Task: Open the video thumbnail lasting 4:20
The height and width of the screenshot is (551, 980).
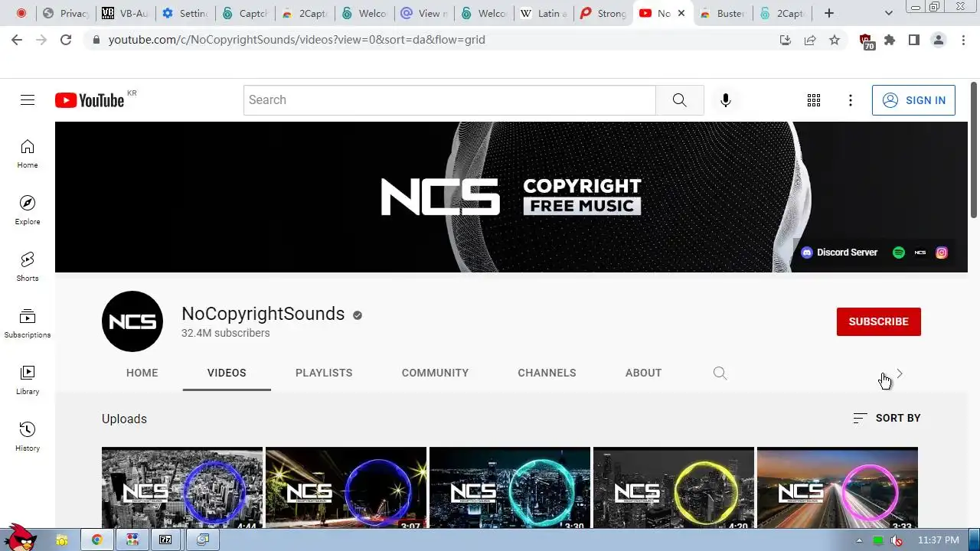Action: 674,487
